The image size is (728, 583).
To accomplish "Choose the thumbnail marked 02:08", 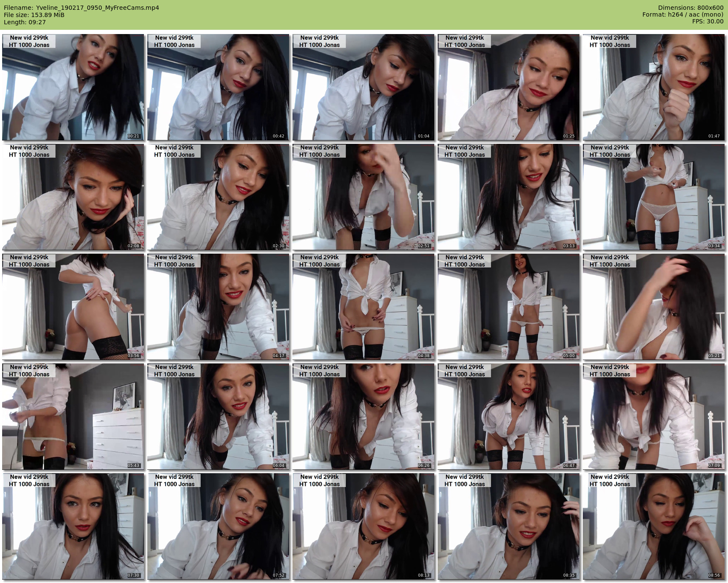I will (x=73, y=197).
